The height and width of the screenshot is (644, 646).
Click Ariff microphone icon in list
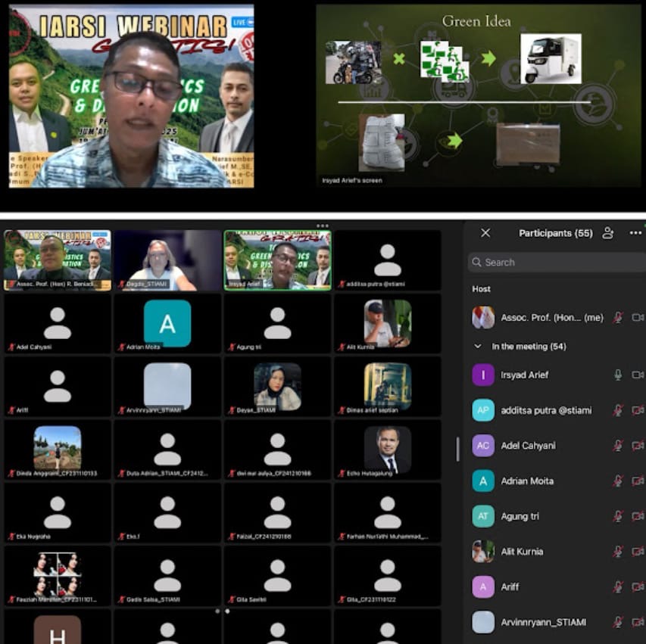coord(617,586)
